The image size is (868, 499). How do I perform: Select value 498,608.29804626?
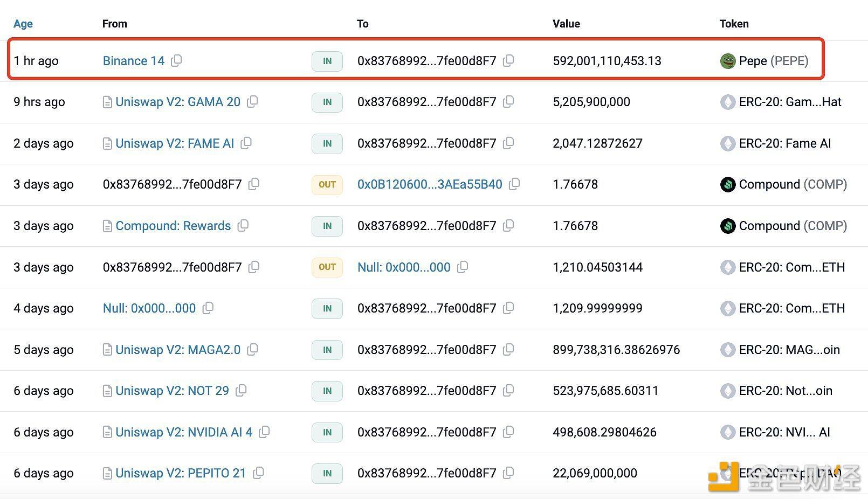[x=604, y=432]
